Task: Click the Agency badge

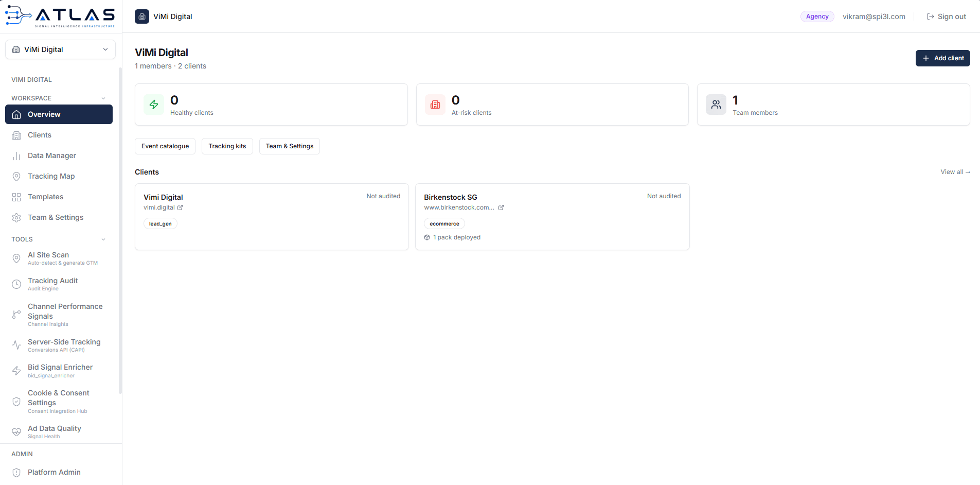Action: point(817,16)
